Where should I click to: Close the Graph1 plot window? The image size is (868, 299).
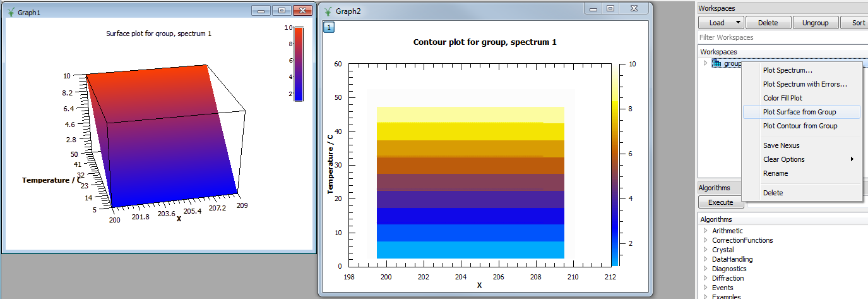pyautogui.click(x=303, y=11)
